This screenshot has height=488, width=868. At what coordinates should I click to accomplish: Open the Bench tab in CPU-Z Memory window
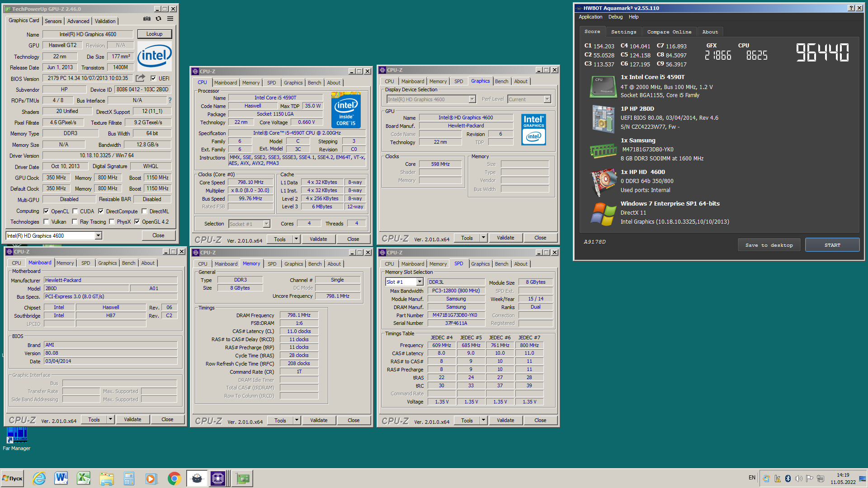tap(315, 264)
